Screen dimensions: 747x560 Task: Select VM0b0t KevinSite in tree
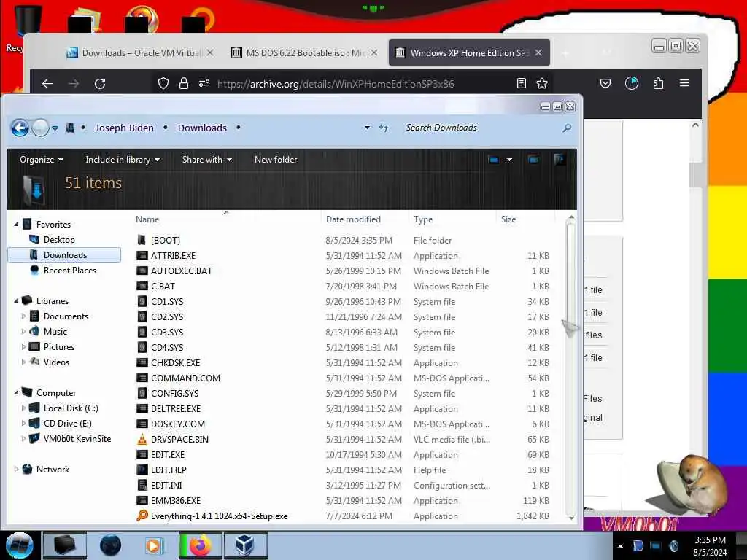tap(77, 438)
